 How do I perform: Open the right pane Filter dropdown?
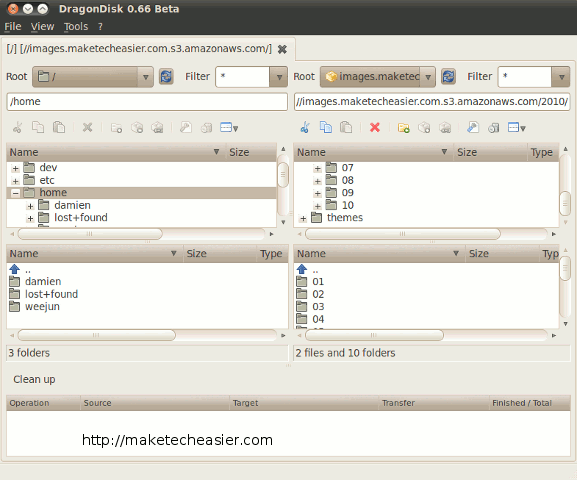(x=561, y=77)
